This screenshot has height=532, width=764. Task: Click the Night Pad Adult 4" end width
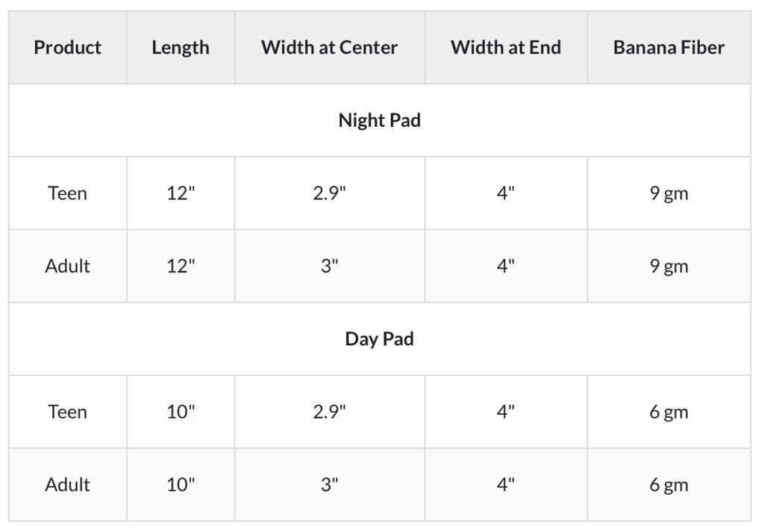505,266
